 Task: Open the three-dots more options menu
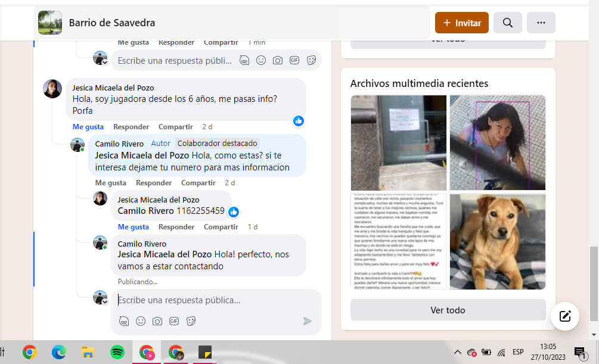[541, 23]
